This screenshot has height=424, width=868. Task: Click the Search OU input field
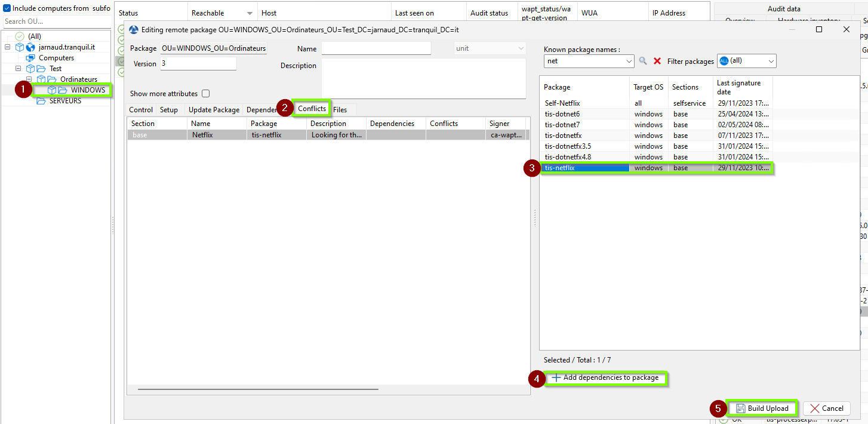coord(56,21)
